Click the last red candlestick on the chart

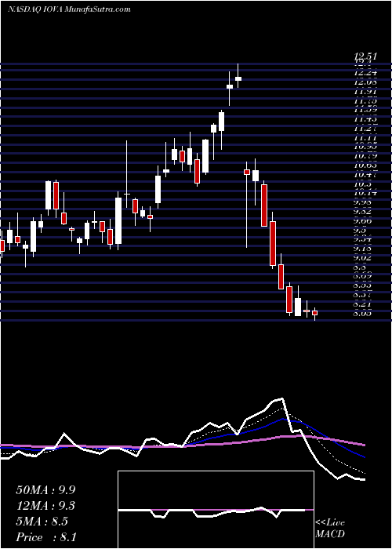tap(314, 314)
